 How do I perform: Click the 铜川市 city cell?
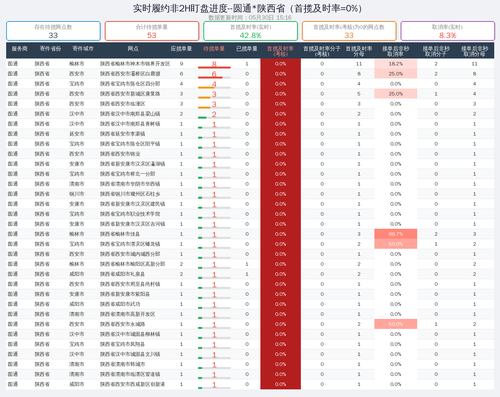pyautogui.click(x=77, y=194)
